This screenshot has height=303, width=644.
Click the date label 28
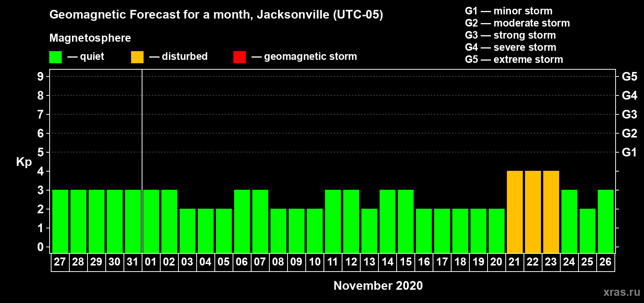pos(78,262)
